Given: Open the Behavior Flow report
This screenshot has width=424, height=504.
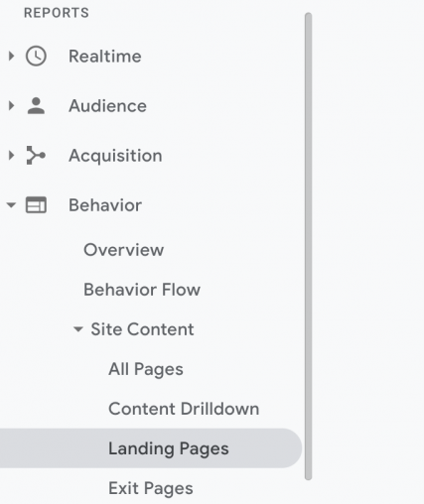Looking at the screenshot, I should 142,290.
